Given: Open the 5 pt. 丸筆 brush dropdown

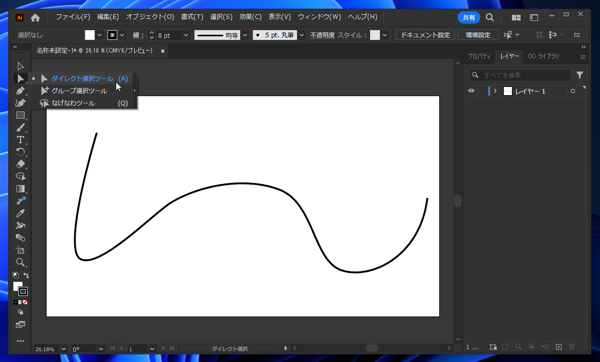Looking at the screenshot, I should [302, 35].
